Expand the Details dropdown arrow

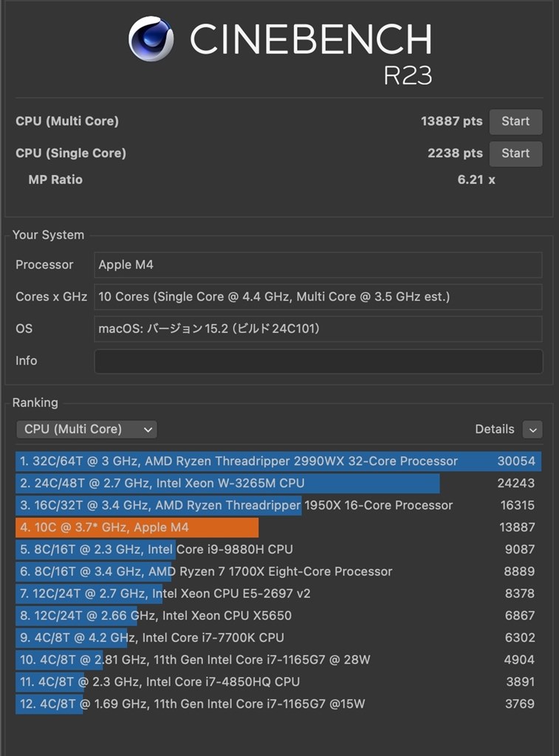click(x=532, y=429)
